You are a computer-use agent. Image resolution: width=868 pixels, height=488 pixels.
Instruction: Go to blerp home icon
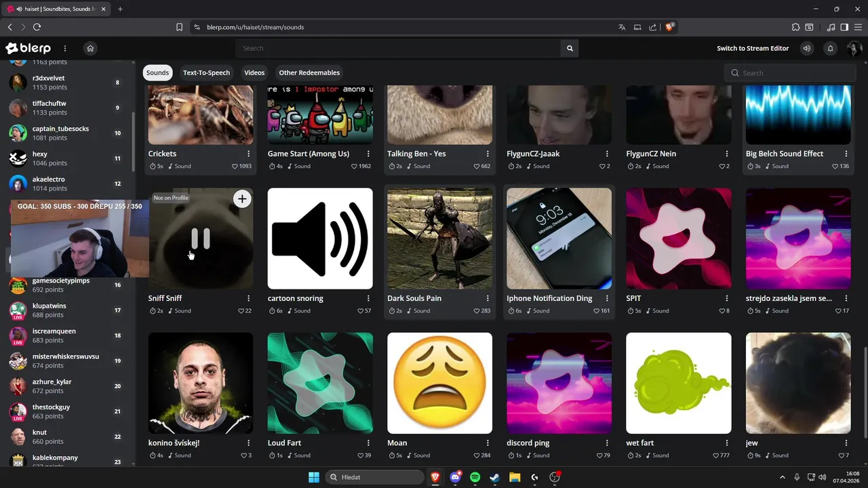pos(90,48)
